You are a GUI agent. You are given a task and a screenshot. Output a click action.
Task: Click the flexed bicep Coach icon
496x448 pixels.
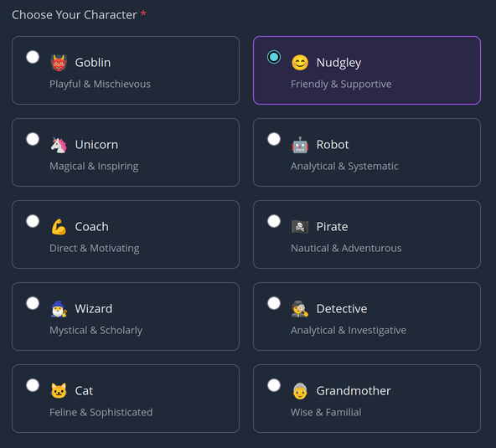click(59, 227)
